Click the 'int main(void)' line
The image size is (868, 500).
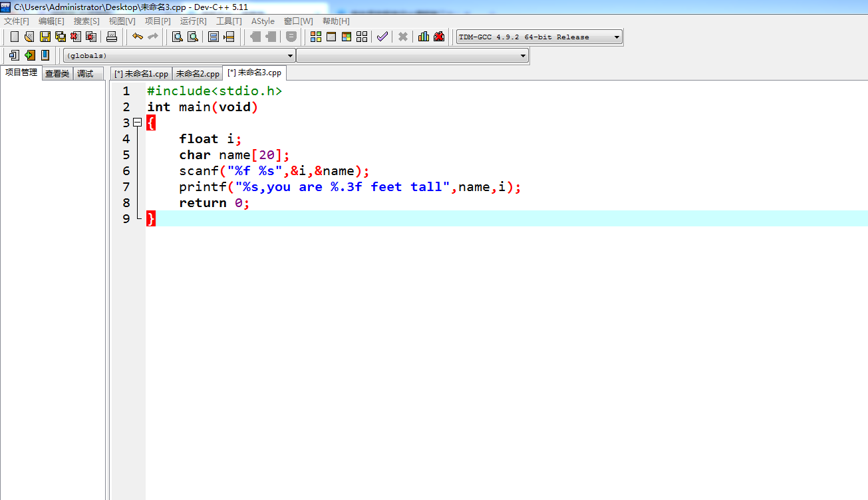tap(202, 107)
